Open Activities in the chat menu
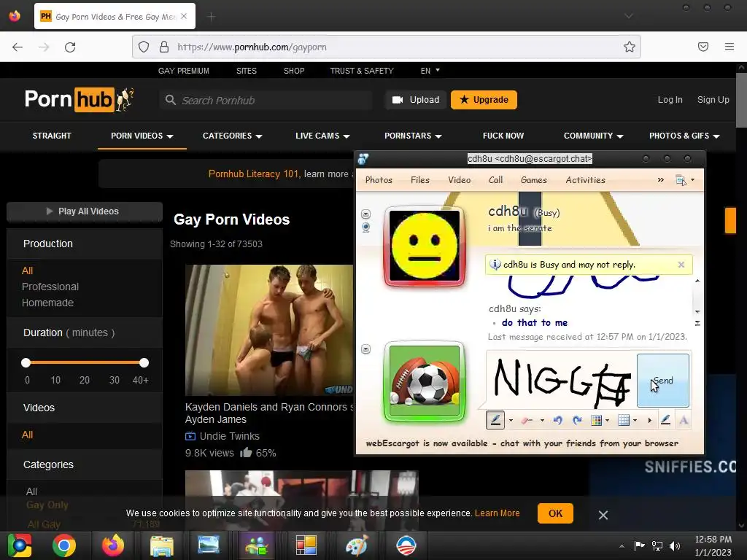The image size is (747, 560). point(586,180)
